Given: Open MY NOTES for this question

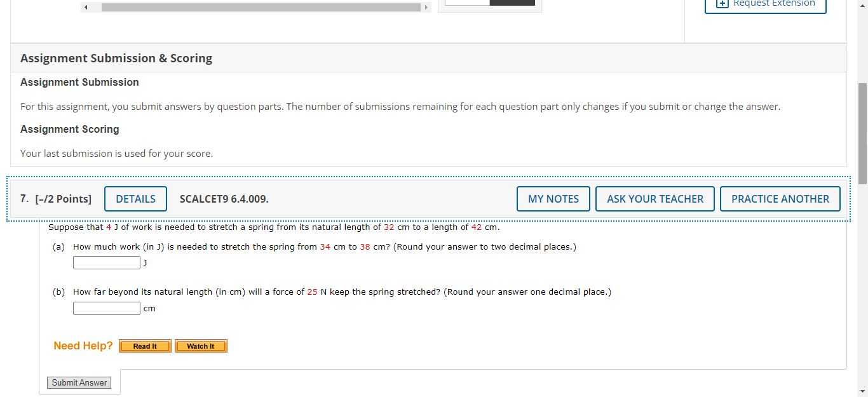Looking at the screenshot, I should 553,198.
